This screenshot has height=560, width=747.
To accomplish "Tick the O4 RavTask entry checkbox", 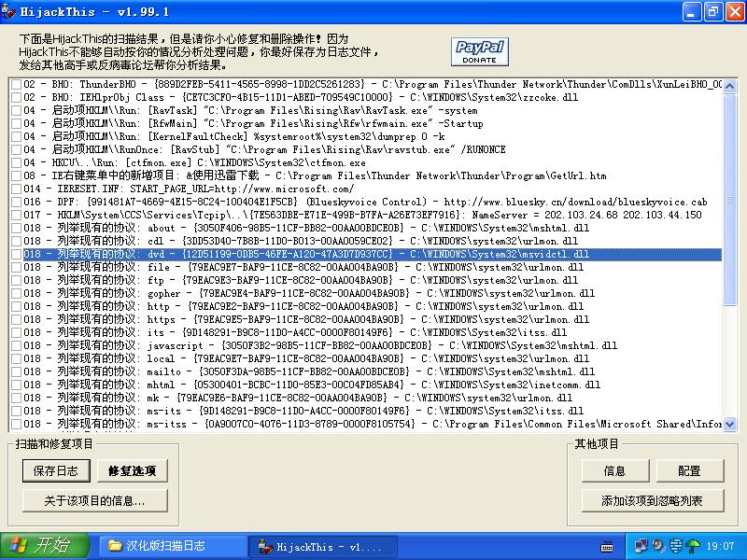I will (x=16, y=110).
